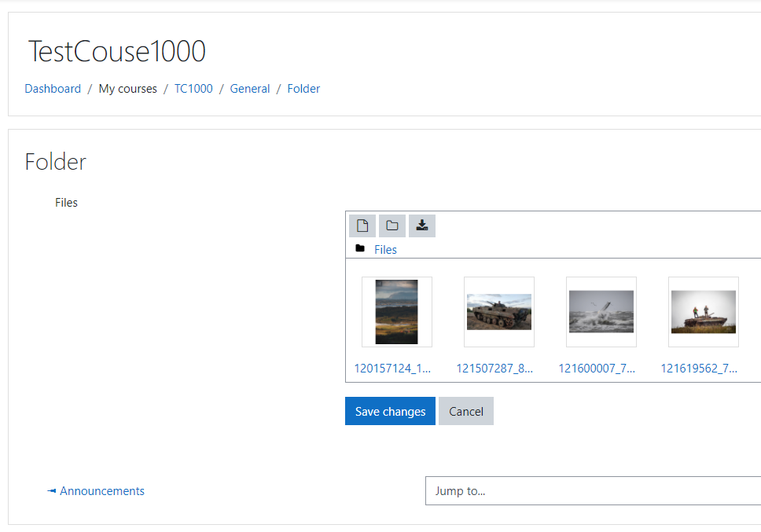
Task: Click the Files field label
Action: pyautogui.click(x=66, y=203)
